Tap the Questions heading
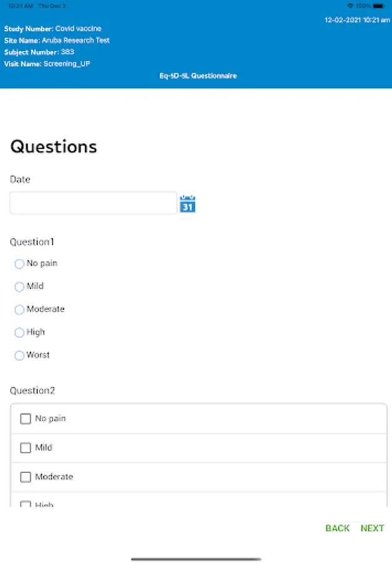Screen dimensions: 392x564 tap(54, 147)
